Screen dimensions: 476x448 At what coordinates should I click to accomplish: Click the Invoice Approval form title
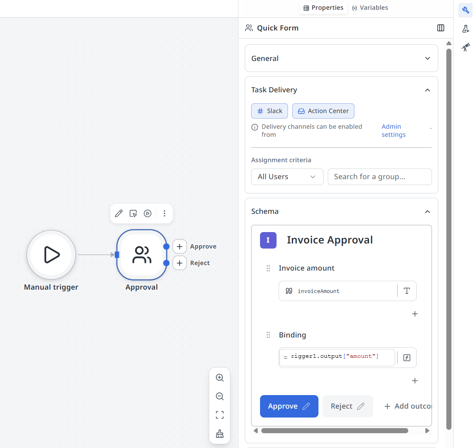(x=329, y=240)
